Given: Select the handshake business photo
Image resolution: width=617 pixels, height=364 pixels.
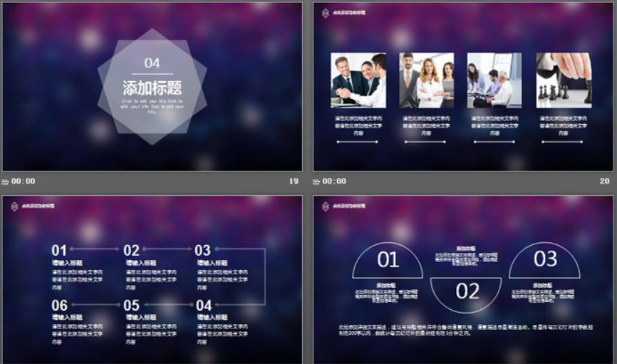Looking at the screenshot, I should [x=358, y=80].
